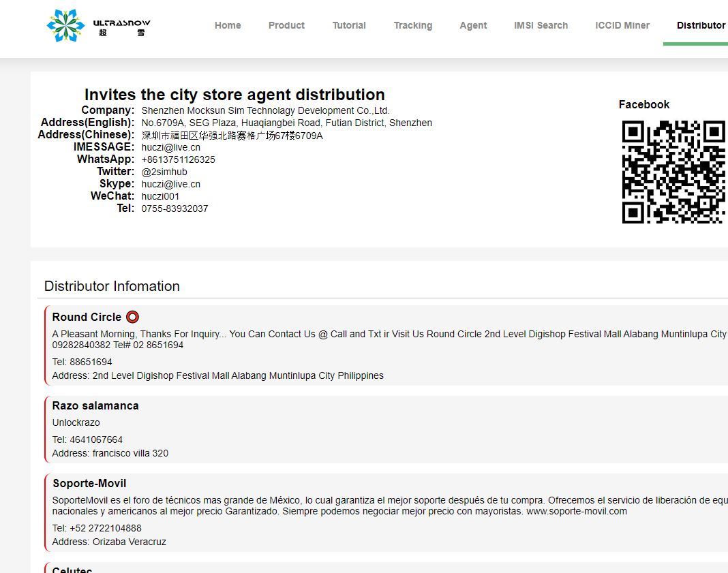Select the Distributor tab
Screen dimensions: 728x573
click(x=701, y=25)
